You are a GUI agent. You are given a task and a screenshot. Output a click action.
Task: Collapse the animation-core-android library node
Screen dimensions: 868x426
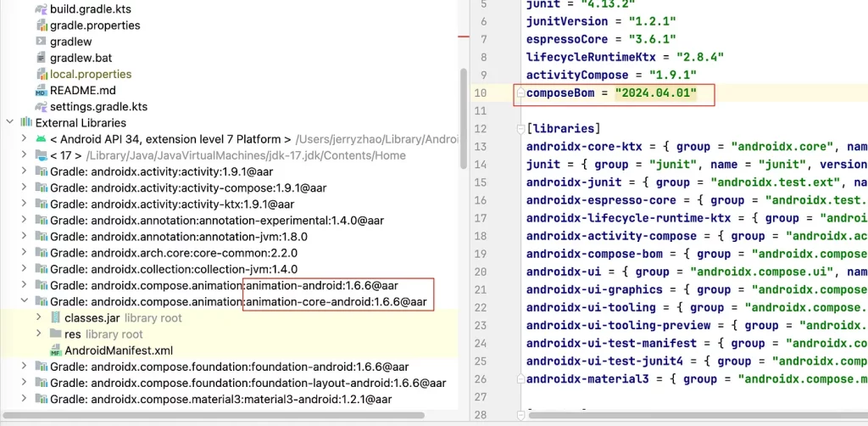(x=25, y=301)
